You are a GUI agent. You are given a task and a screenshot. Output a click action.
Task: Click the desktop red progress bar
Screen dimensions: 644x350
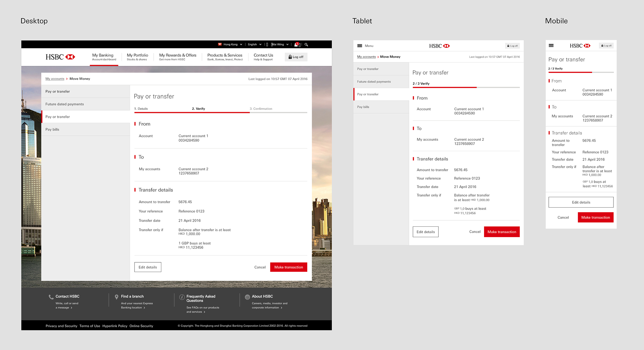coord(192,113)
